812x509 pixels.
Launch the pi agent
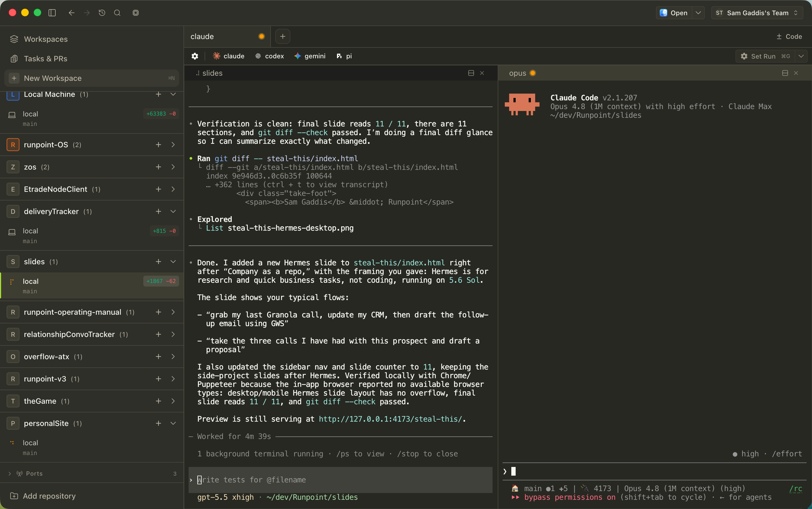coord(344,56)
